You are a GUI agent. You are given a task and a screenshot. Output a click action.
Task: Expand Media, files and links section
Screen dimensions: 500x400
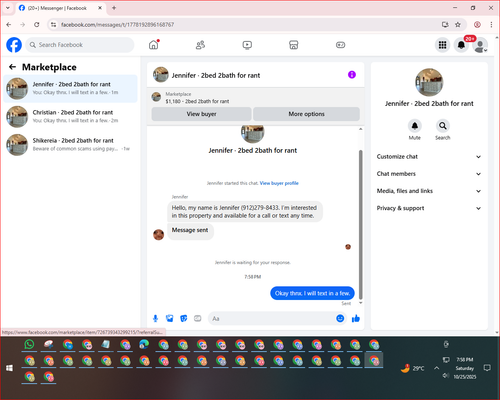[429, 191]
